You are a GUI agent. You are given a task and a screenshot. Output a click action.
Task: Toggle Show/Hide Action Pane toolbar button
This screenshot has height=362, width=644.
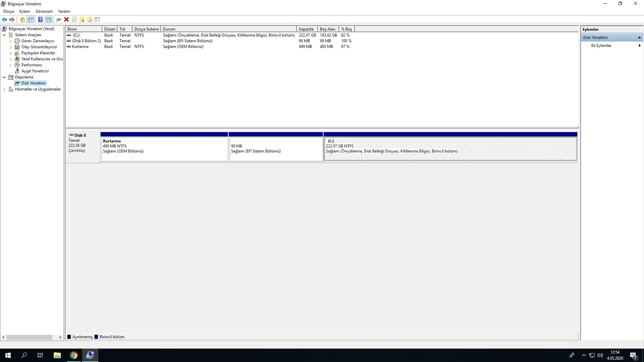click(x=49, y=19)
